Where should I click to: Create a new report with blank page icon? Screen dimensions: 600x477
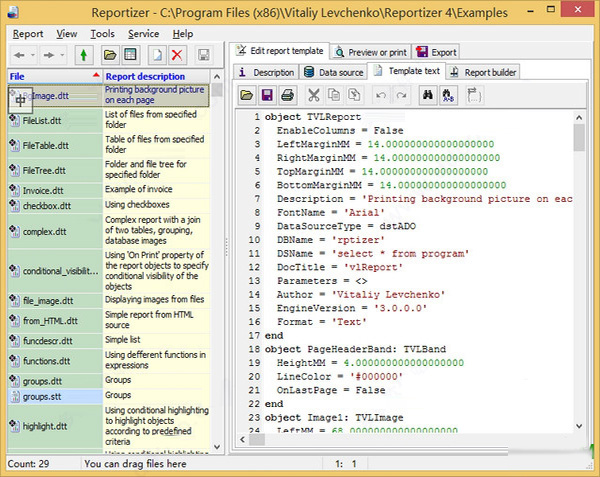pyautogui.click(x=155, y=54)
